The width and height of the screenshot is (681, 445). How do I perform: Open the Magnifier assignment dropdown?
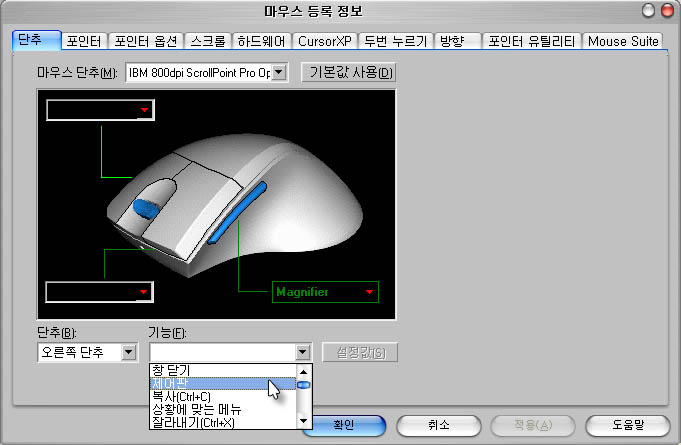click(325, 292)
